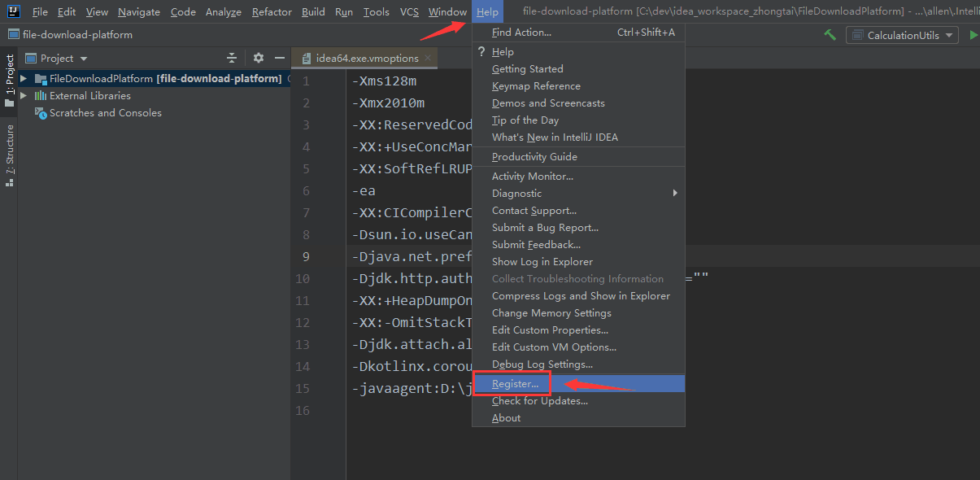Select Tip of the Day menu item
Image resolution: width=980 pixels, height=480 pixels.
click(578, 120)
